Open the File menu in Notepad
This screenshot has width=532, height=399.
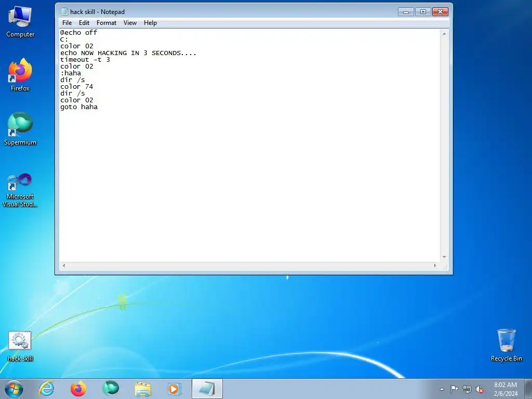67,23
